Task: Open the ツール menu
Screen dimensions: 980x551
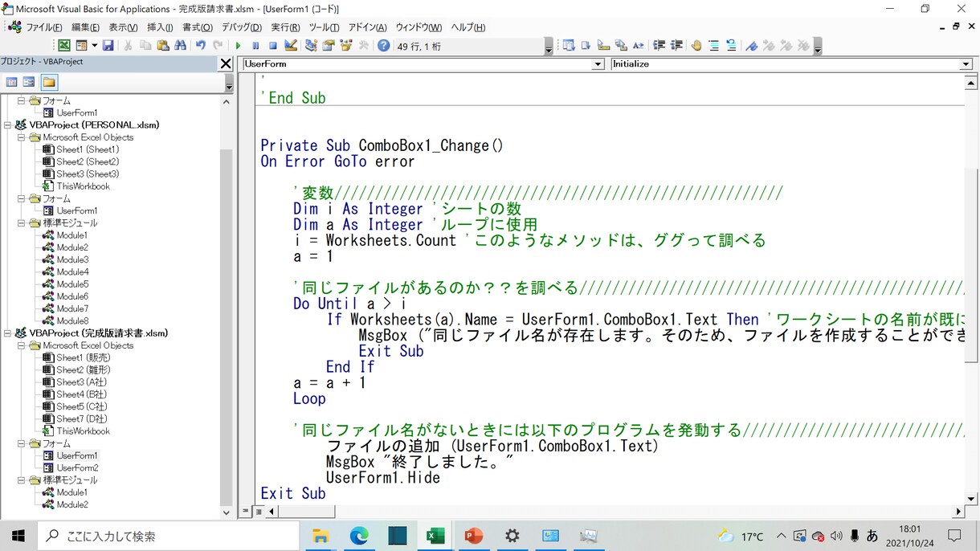Action: tap(325, 27)
